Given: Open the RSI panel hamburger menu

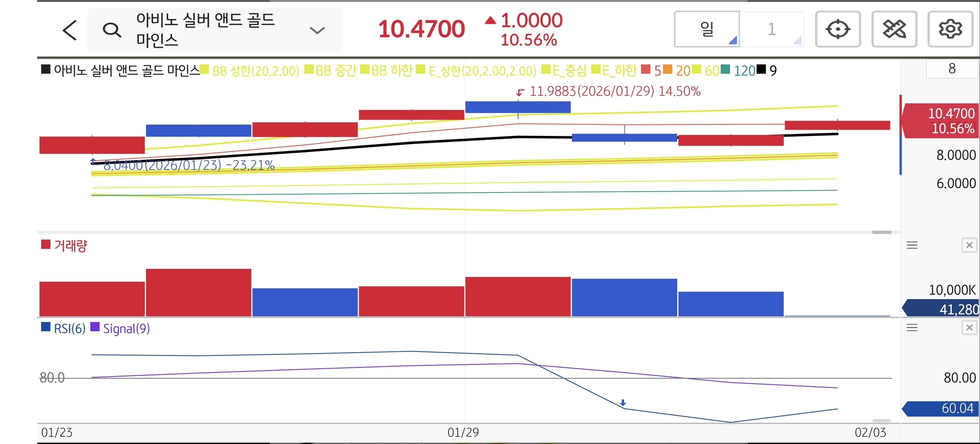Looking at the screenshot, I should 912,327.
